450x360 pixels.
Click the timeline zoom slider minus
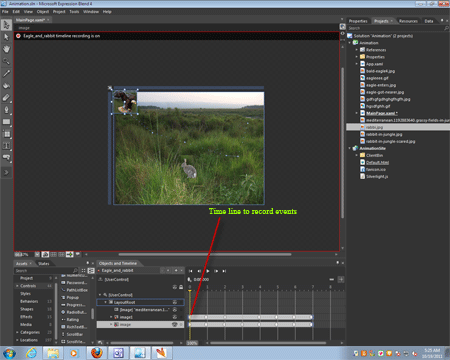(331, 279)
